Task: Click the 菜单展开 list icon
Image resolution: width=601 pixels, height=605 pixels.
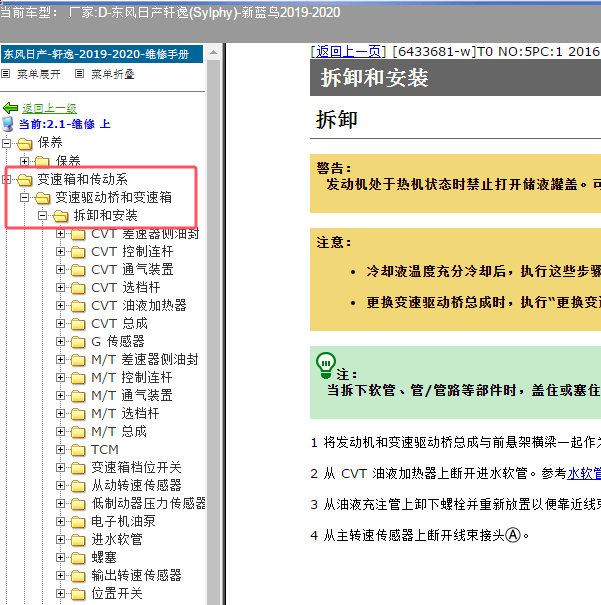Action: pos(5,74)
